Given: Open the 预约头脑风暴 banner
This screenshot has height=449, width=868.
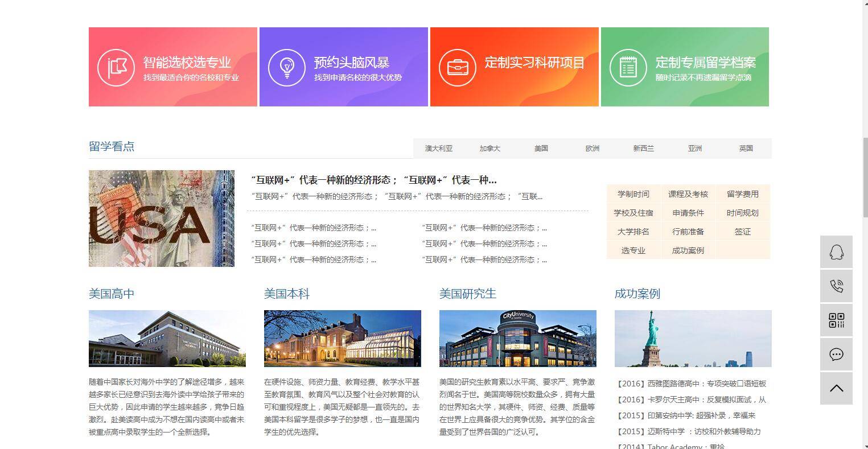Looking at the screenshot, I should pos(344,67).
